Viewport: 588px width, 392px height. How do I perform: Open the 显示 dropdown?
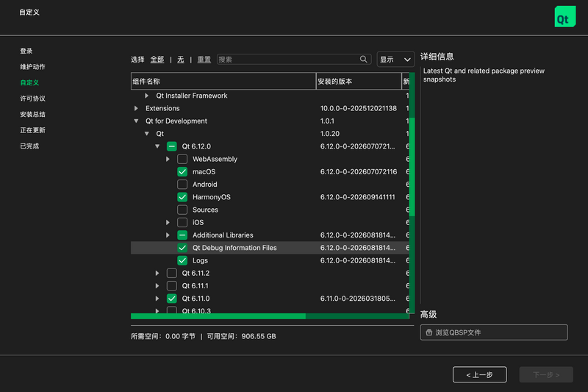395,60
